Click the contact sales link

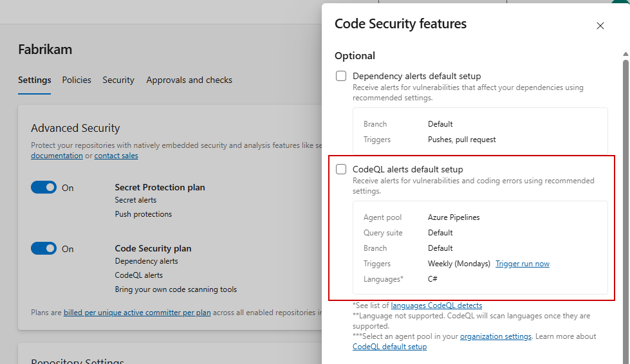[116, 156]
